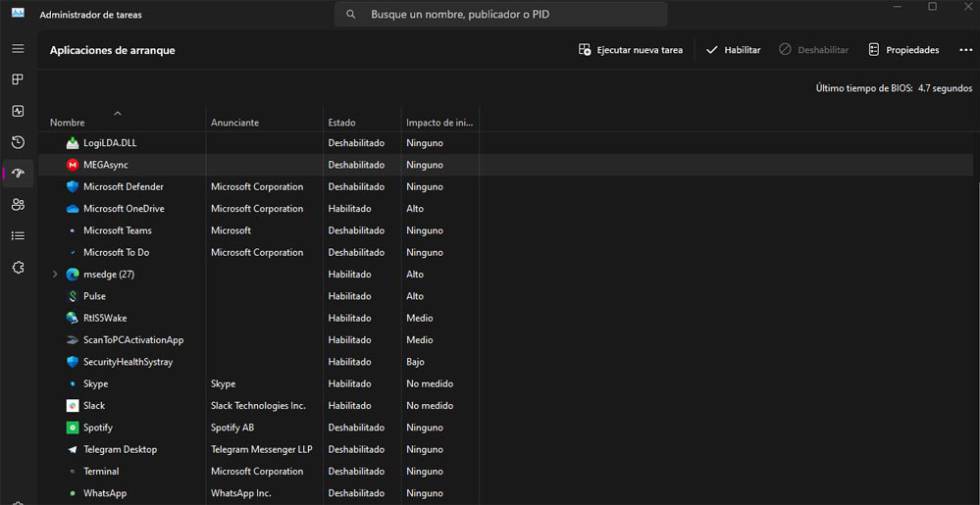Sort by the Nombre column header
Viewport: 980px width, 505px height.
pyautogui.click(x=68, y=122)
